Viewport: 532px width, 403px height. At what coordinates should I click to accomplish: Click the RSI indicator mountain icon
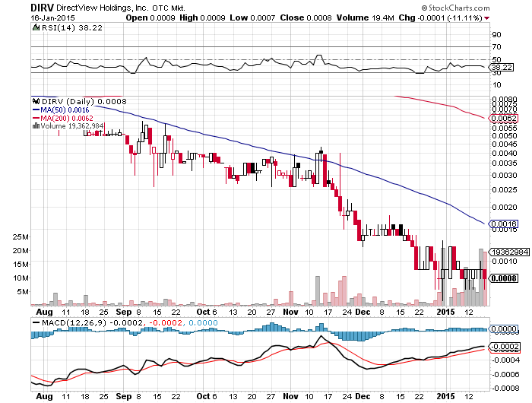click(x=36, y=27)
